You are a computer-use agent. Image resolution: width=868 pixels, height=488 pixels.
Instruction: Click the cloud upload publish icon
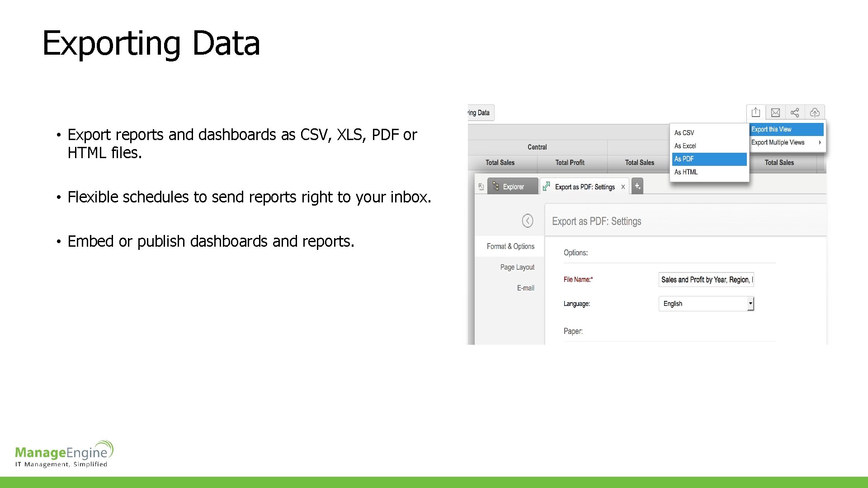(815, 113)
